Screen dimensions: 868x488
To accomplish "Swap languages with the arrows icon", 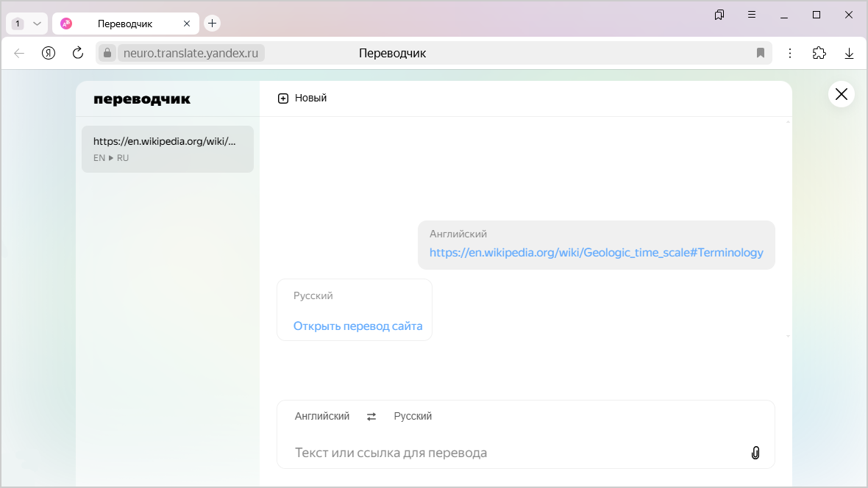I will click(371, 416).
